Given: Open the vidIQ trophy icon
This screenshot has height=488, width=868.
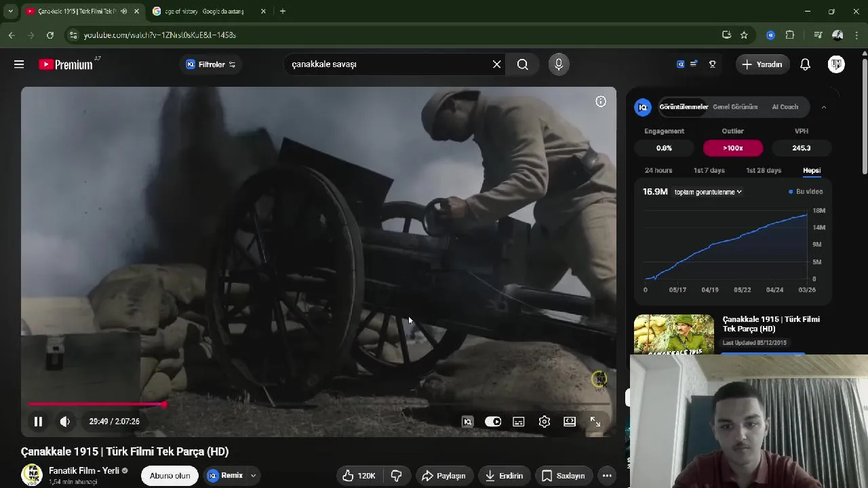Looking at the screenshot, I should tap(713, 64).
